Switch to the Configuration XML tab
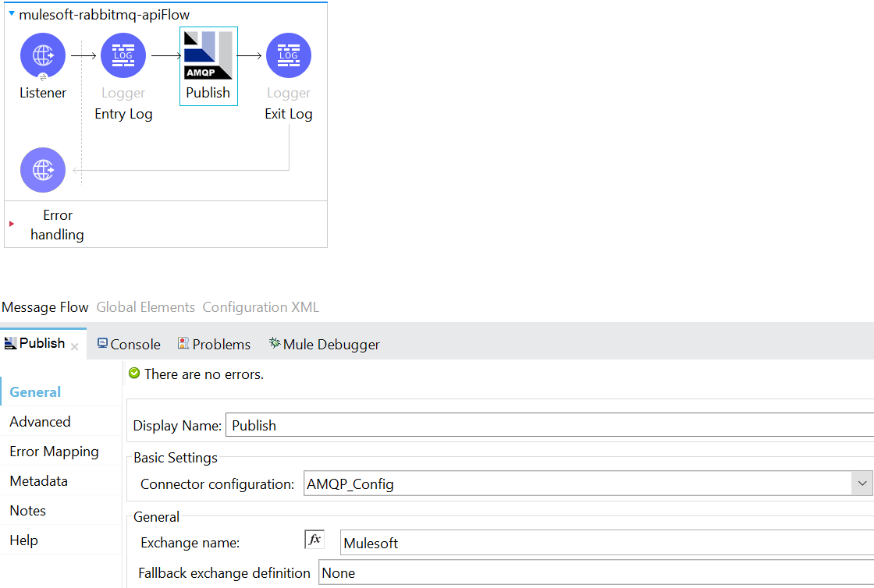 (x=261, y=307)
